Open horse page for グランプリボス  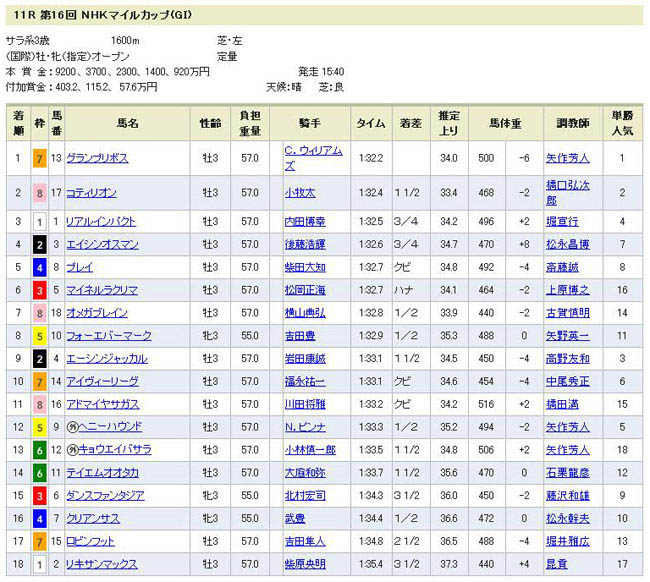97,158
